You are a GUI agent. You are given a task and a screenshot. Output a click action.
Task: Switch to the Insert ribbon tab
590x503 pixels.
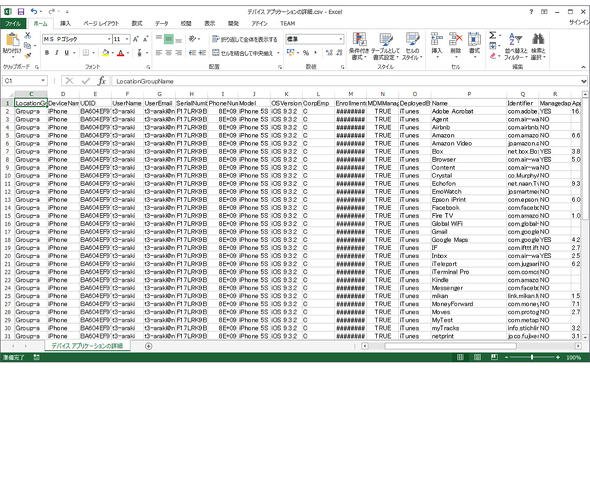click(65, 23)
